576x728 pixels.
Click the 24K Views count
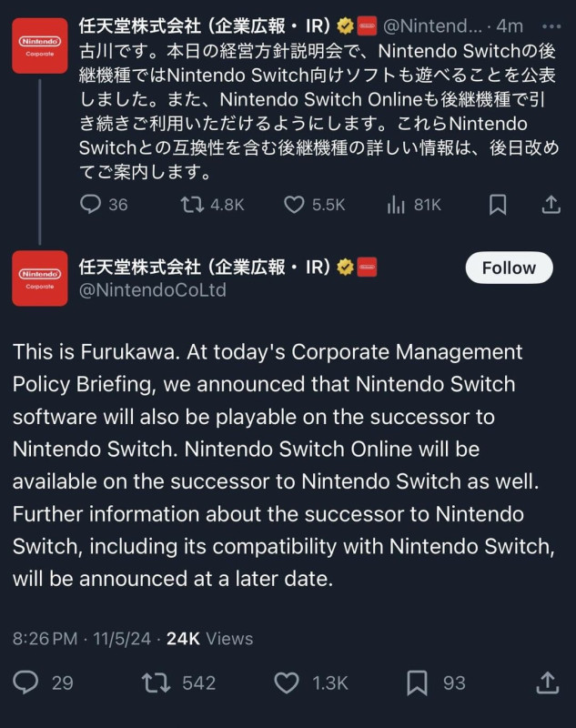click(209, 638)
